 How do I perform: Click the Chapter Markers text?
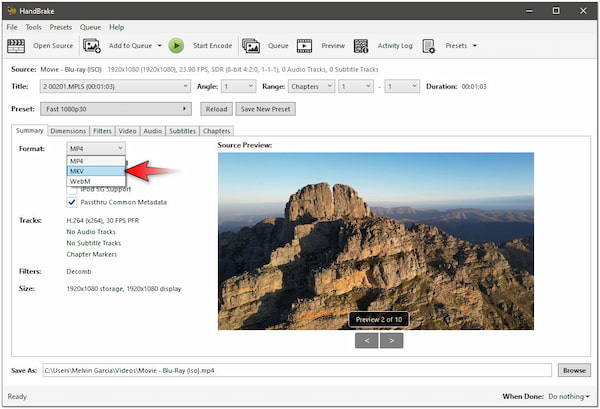coord(91,254)
